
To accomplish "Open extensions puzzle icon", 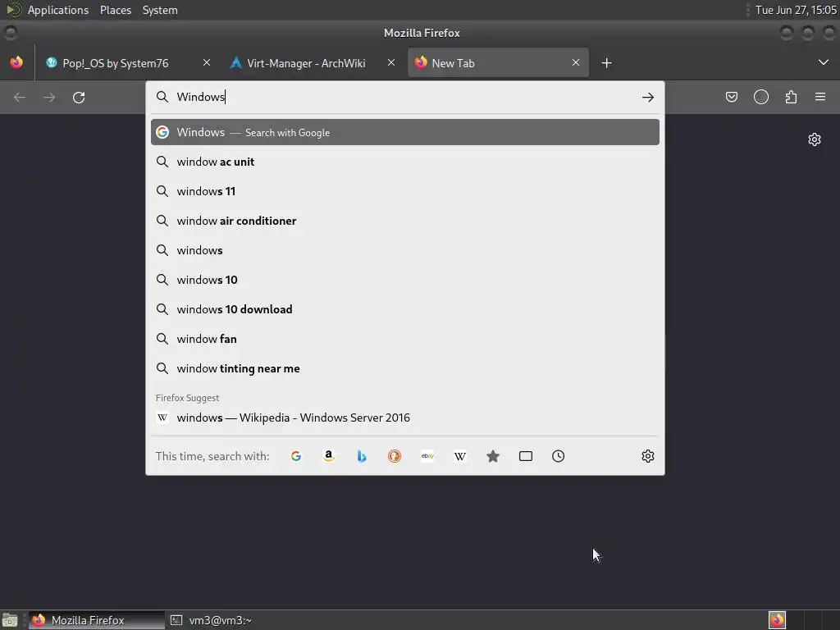I will (791, 97).
